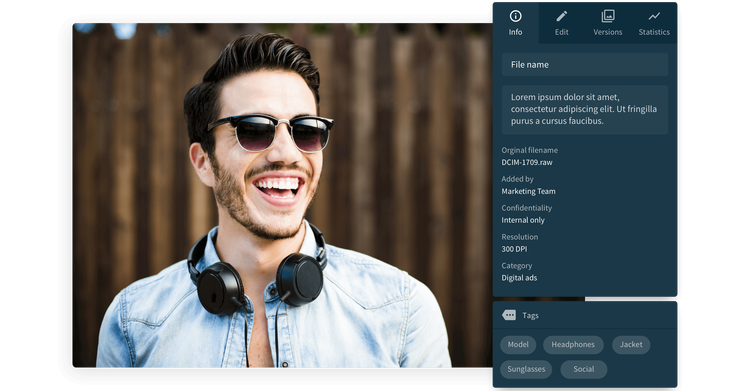Click the 300 DPI resolution value
750x391 pixels.
click(x=514, y=249)
